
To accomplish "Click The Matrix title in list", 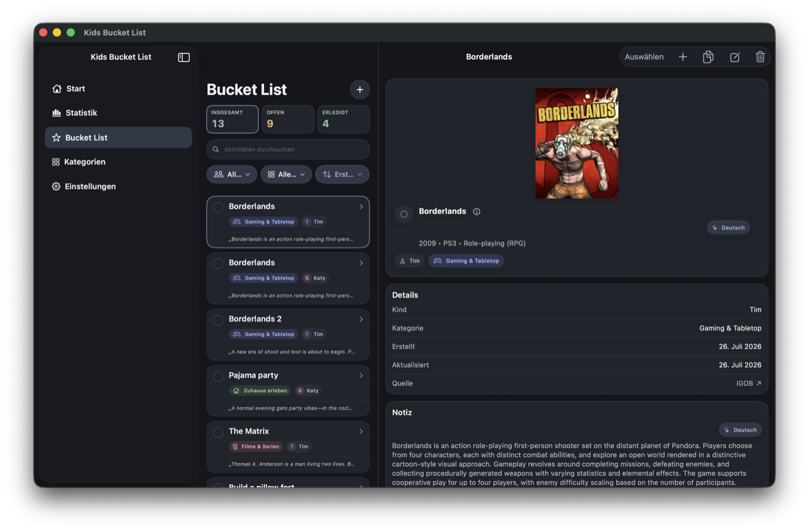I will coord(249,431).
